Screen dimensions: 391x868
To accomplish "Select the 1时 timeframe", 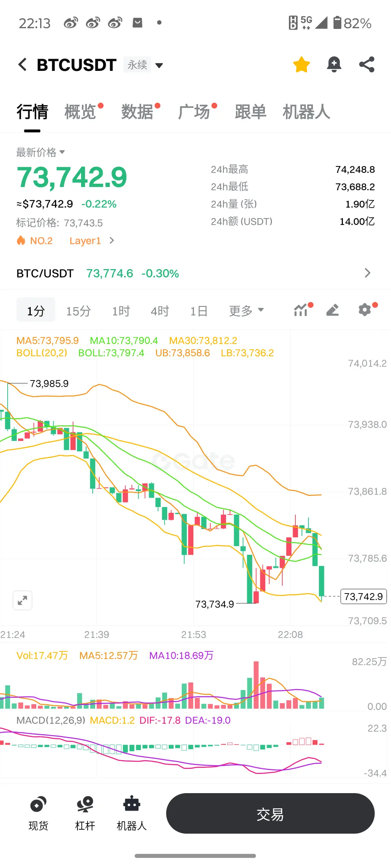I will pyautogui.click(x=121, y=311).
